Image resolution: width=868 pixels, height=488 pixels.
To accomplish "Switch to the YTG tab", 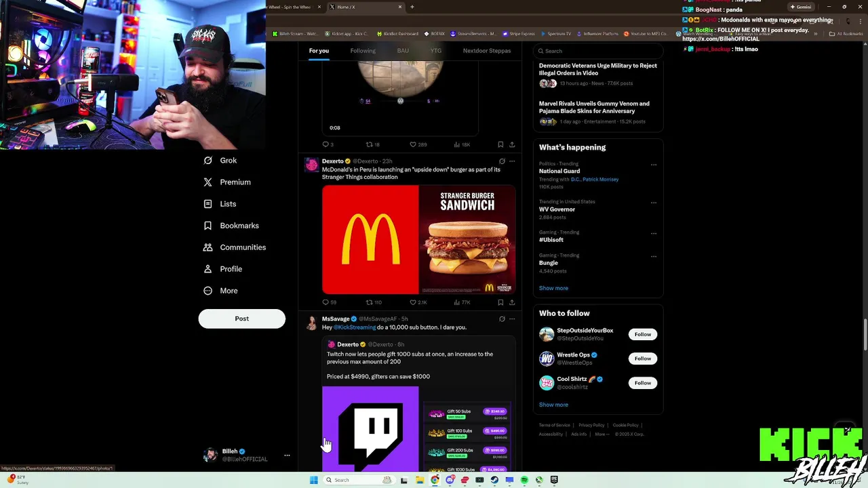I will pos(436,51).
